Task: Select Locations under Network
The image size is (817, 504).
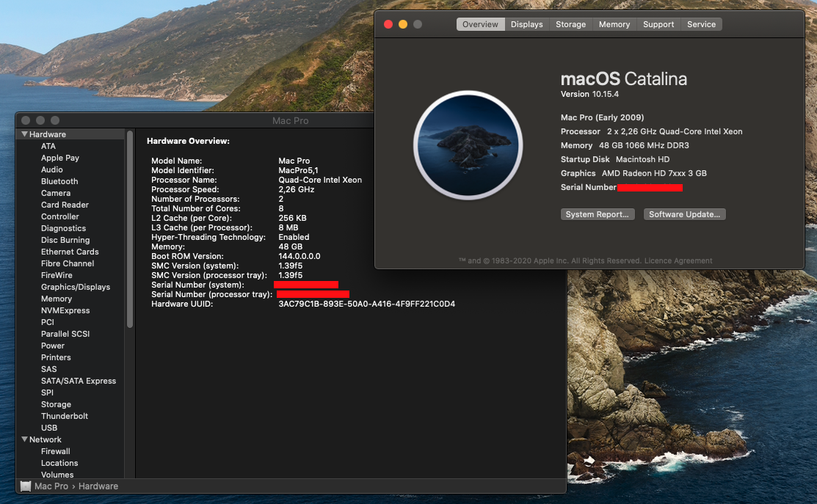Action: click(x=59, y=463)
